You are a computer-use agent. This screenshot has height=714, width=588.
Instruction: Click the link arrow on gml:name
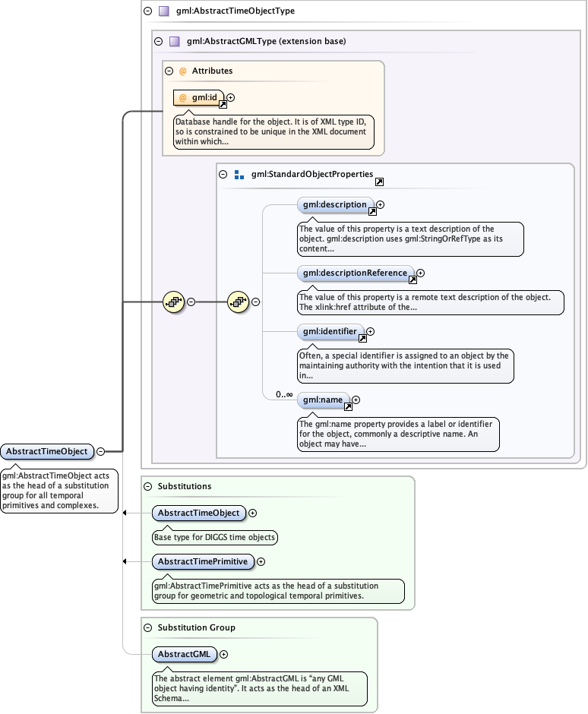348,407
